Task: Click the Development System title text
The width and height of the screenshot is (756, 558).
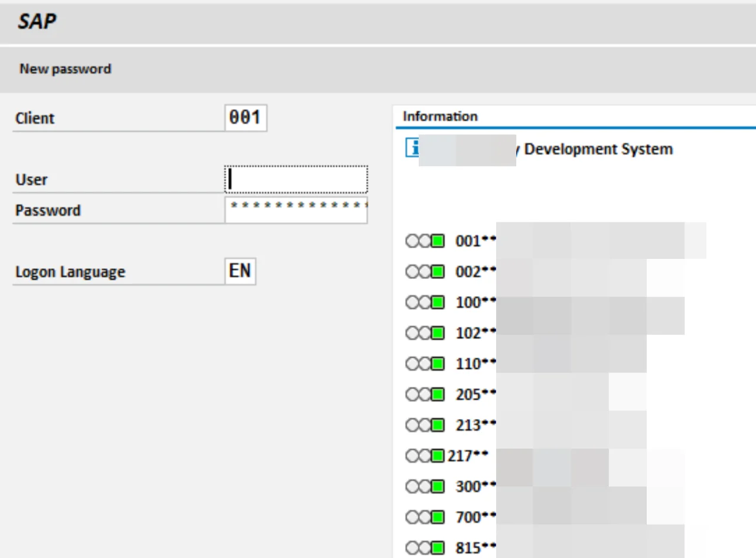Action: point(598,149)
